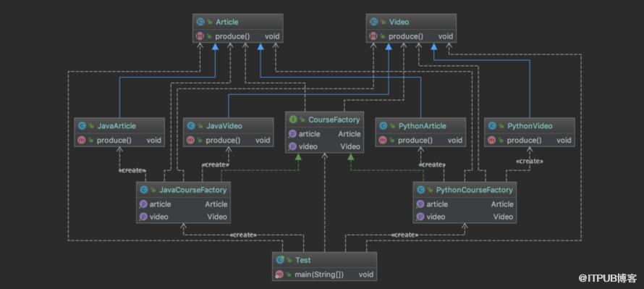
Task: Click the class icon beside Article
Action: tap(201, 22)
